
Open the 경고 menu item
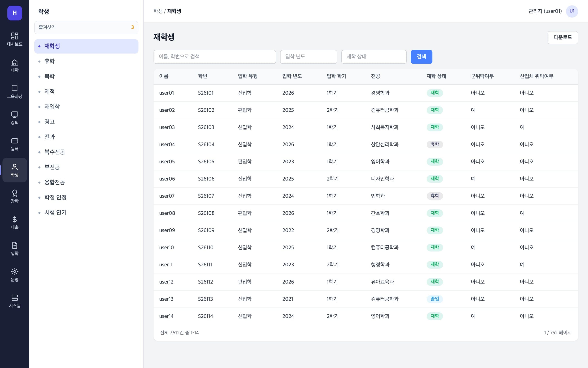tap(86, 122)
